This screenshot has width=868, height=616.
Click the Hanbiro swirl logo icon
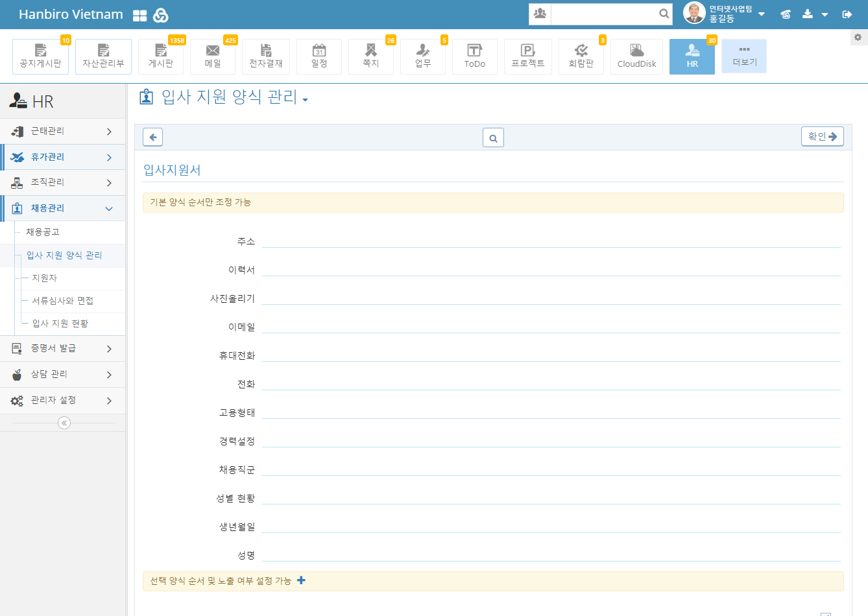(161, 16)
